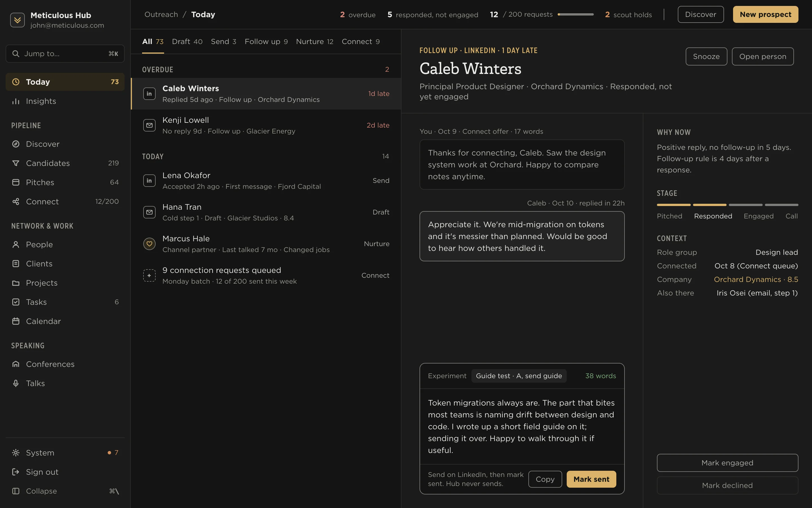Image resolution: width=812 pixels, height=508 pixels.
Task: Collapse the sidebar panel
Action: 65,491
